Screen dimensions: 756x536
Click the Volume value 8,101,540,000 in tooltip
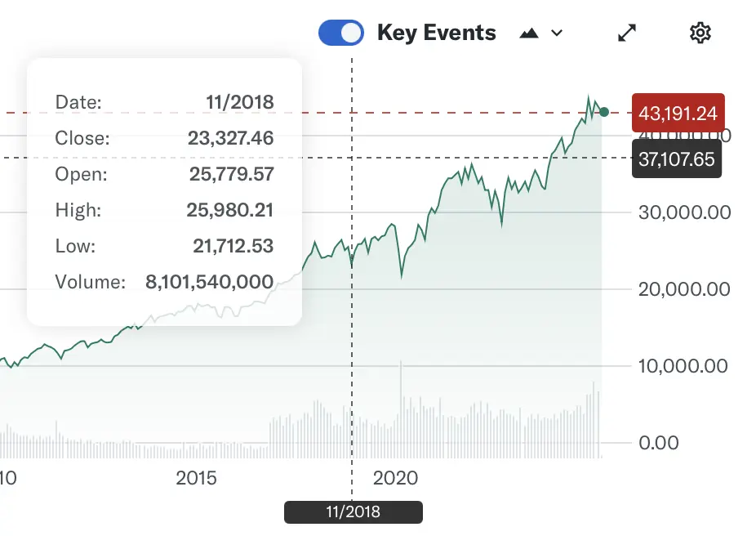(209, 283)
